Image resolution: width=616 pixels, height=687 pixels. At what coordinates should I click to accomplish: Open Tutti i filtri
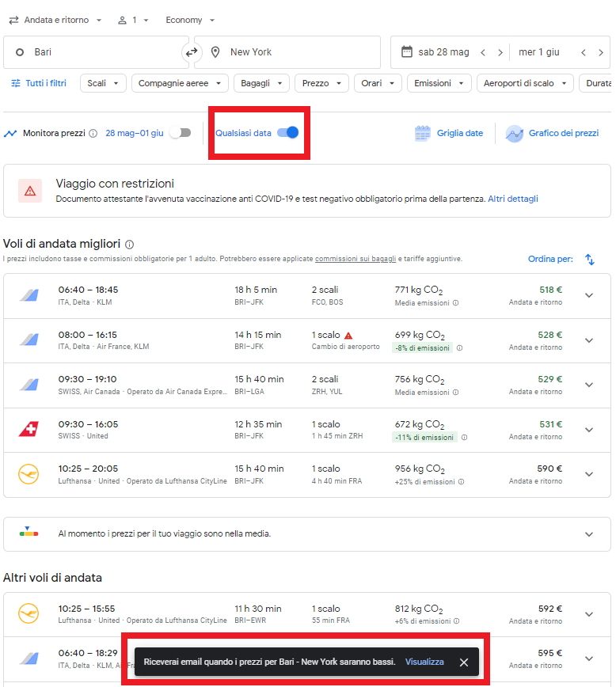[39, 83]
